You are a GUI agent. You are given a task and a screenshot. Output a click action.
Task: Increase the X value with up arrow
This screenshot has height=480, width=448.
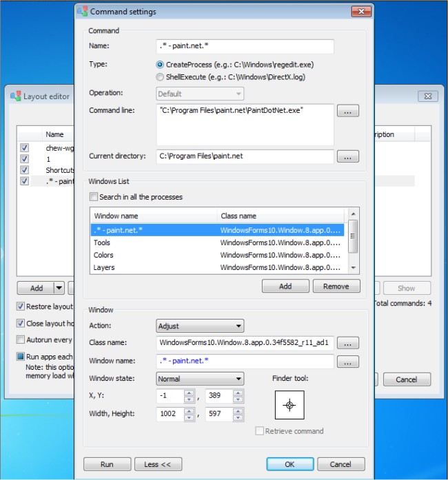click(189, 393)
